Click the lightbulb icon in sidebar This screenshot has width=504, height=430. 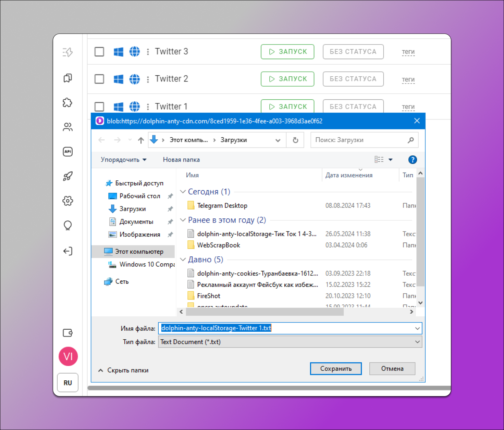(67, 226)
